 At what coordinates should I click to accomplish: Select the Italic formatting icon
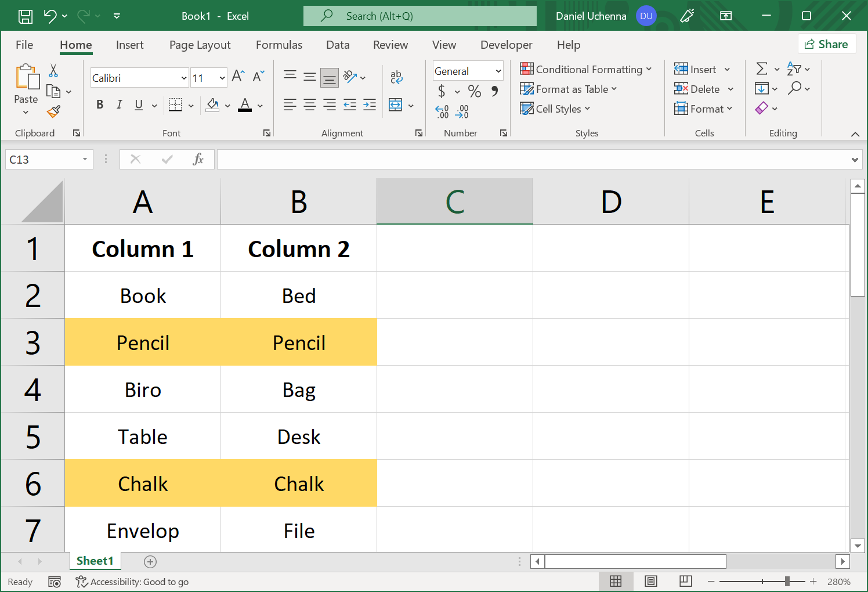pyautogui.click(x=119, y=105)
